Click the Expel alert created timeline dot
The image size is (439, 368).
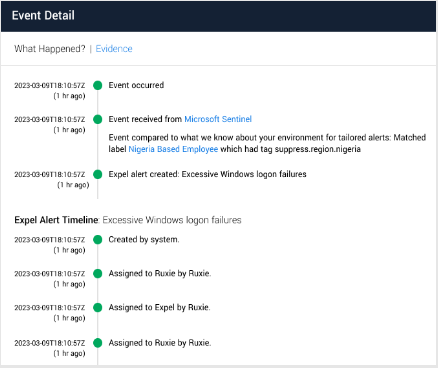point(98,174)
